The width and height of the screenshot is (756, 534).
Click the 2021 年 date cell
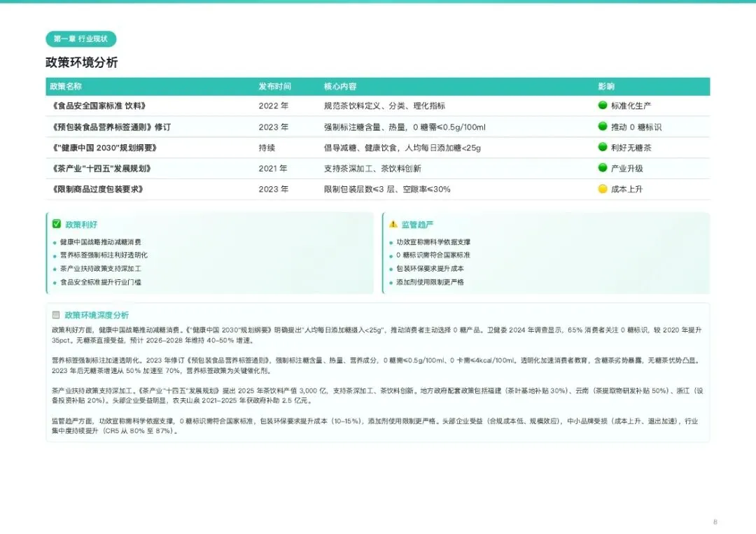[273, 169]
